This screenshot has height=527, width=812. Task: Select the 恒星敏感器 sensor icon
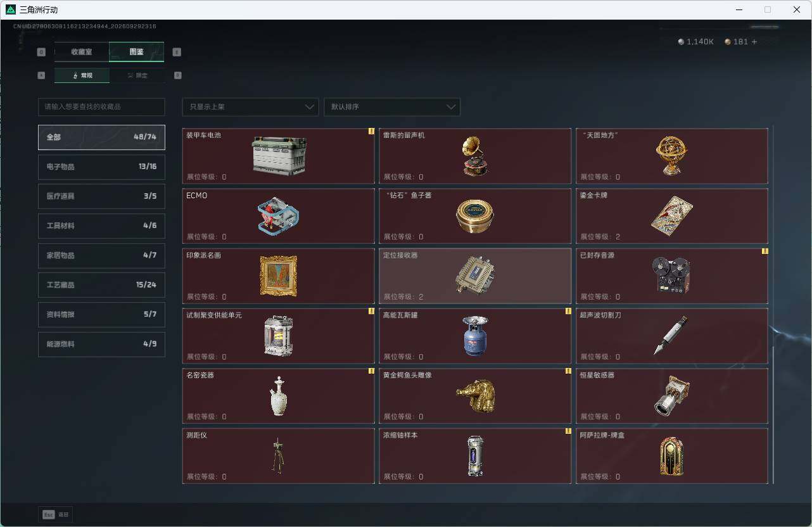[671, 396]
